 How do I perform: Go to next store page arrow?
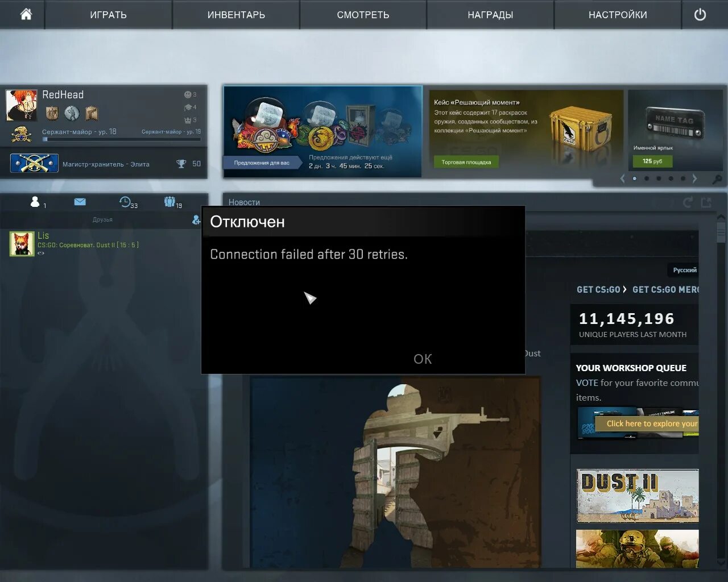click(x=695, y=178)
